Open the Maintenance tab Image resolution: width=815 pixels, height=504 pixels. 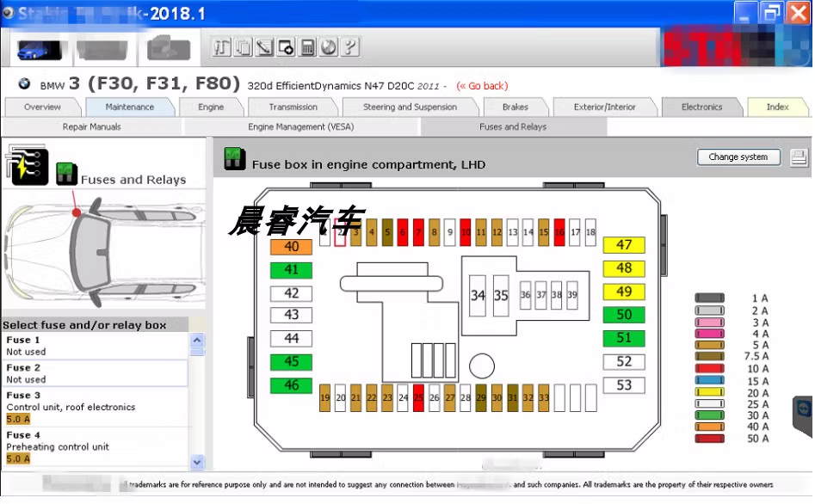[130, 107]
